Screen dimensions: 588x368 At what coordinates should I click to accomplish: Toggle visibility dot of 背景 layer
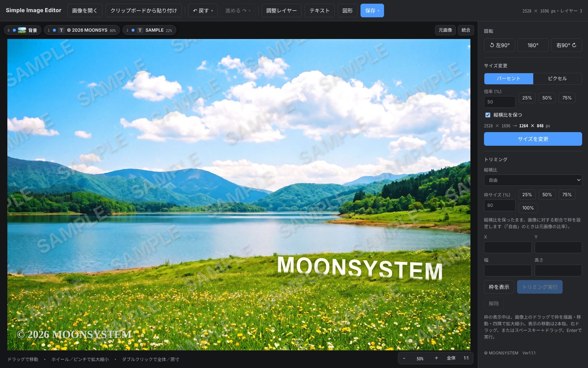coord(14,30)
